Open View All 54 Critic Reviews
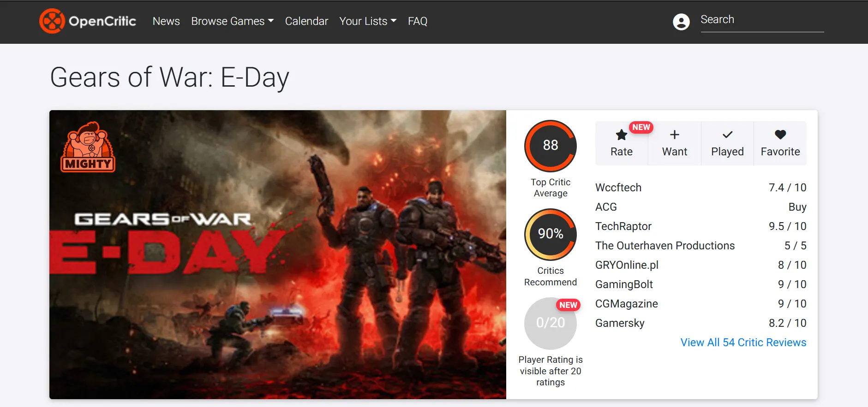This screenshot has width=868, height=407. pos(743,342)
